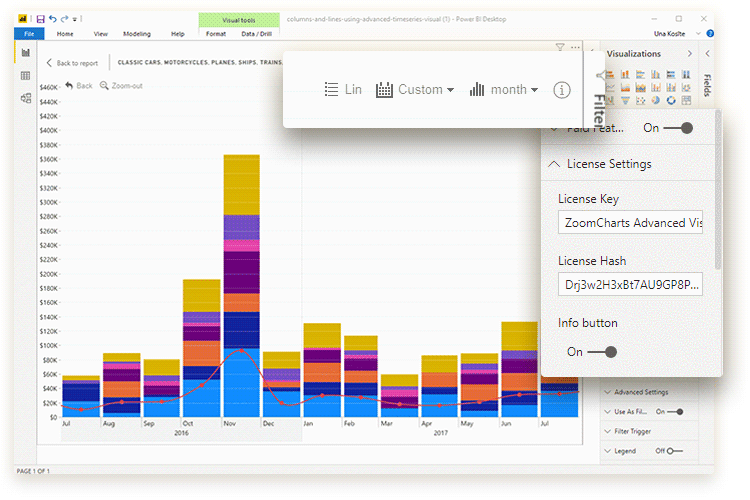Image resolution: width=750 pixels, height=500 pixels.
Task: Undo the last action in the title bar
Action: click(x=53, y=19)
